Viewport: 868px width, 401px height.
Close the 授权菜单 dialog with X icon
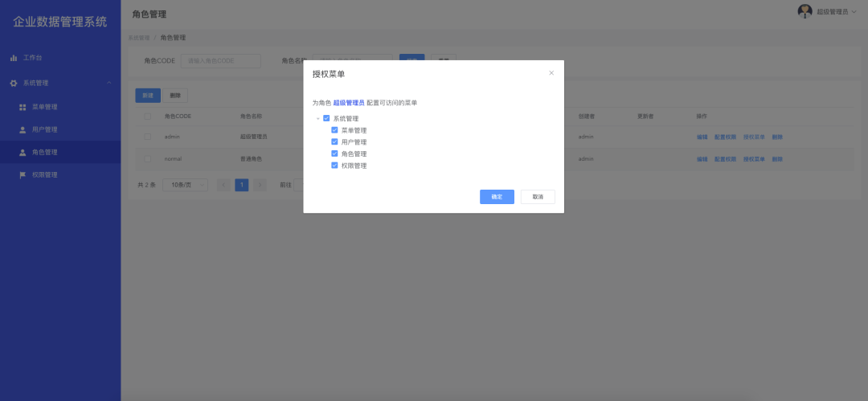pos(551,73)
